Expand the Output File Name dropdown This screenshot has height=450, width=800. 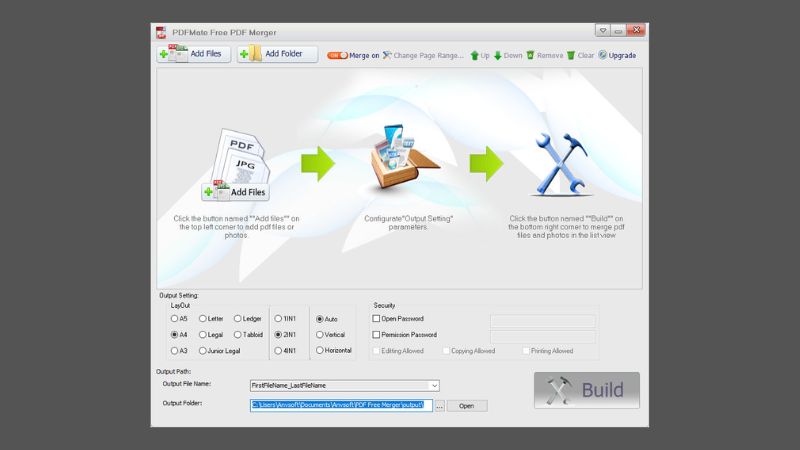(x=434, y=386)
